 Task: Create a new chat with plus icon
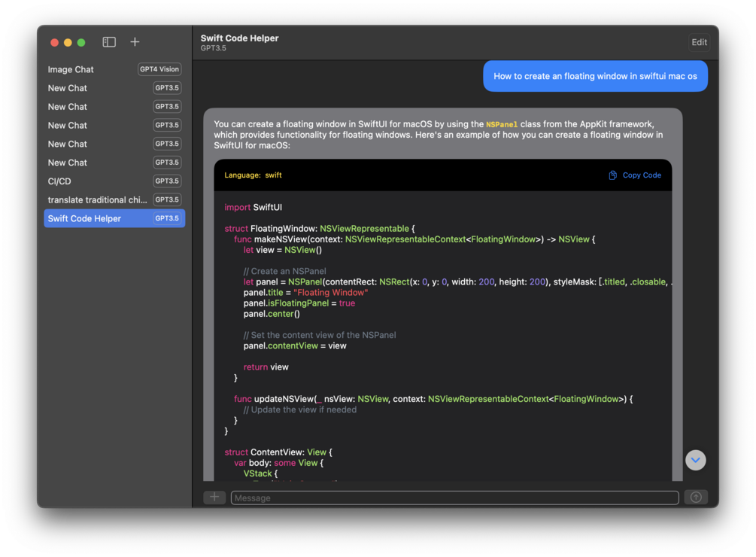point(135,42)
